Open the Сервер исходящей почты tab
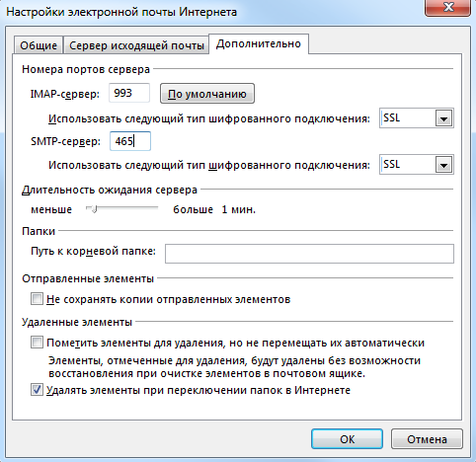 [136, 45]
